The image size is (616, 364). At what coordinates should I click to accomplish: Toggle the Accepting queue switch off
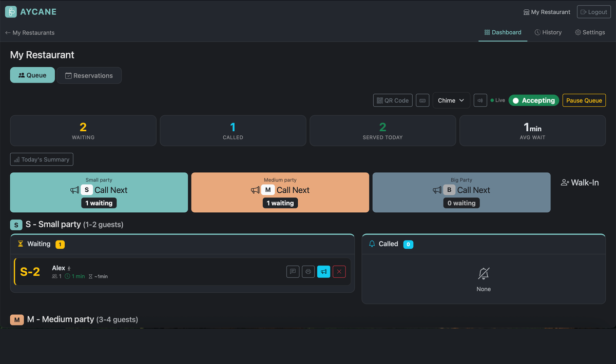(x=533, y=100)
